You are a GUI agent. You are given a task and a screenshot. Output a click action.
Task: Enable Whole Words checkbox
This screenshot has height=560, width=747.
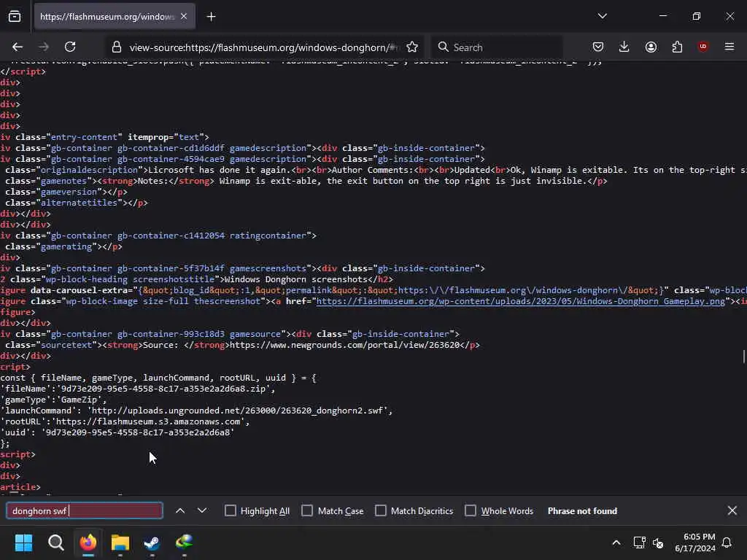(x=471, y=510)
